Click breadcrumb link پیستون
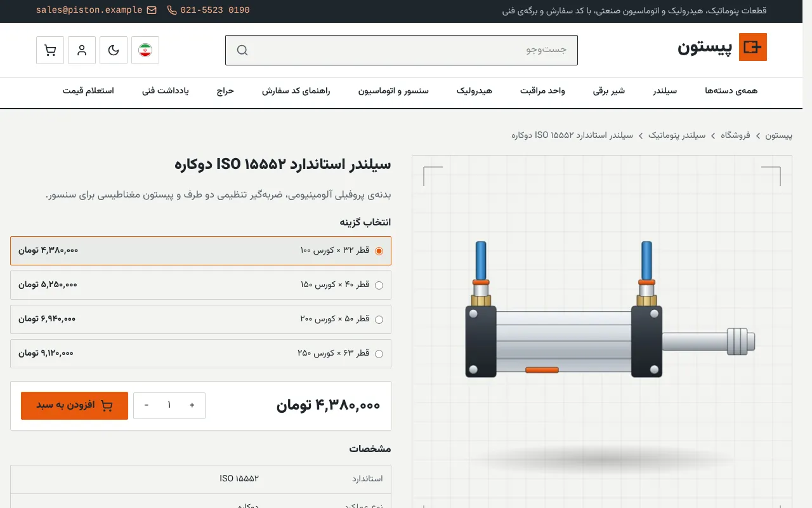Screen dimensions: 812x508 pyautogui.click(x=778, y=135)
